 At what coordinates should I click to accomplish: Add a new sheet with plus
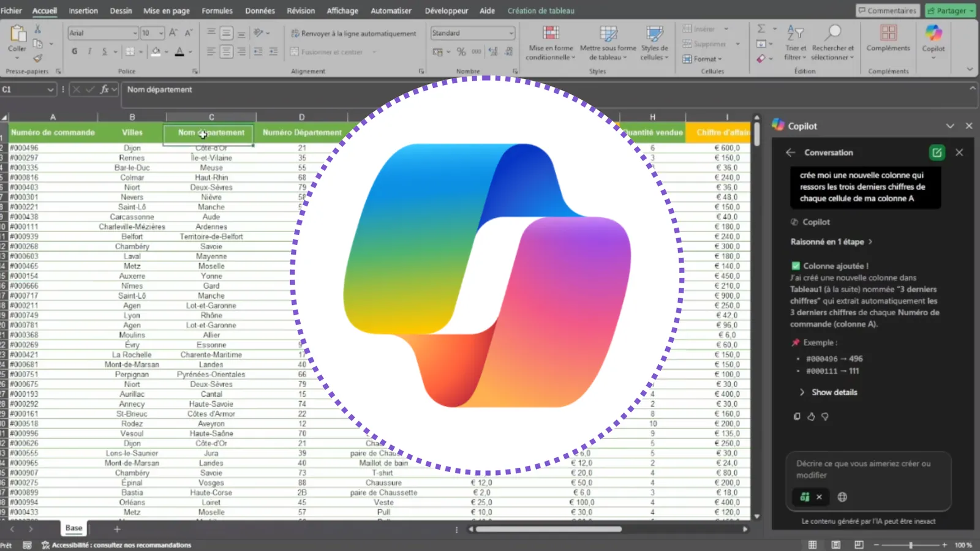pyautogui.click(x=117, y=529)
